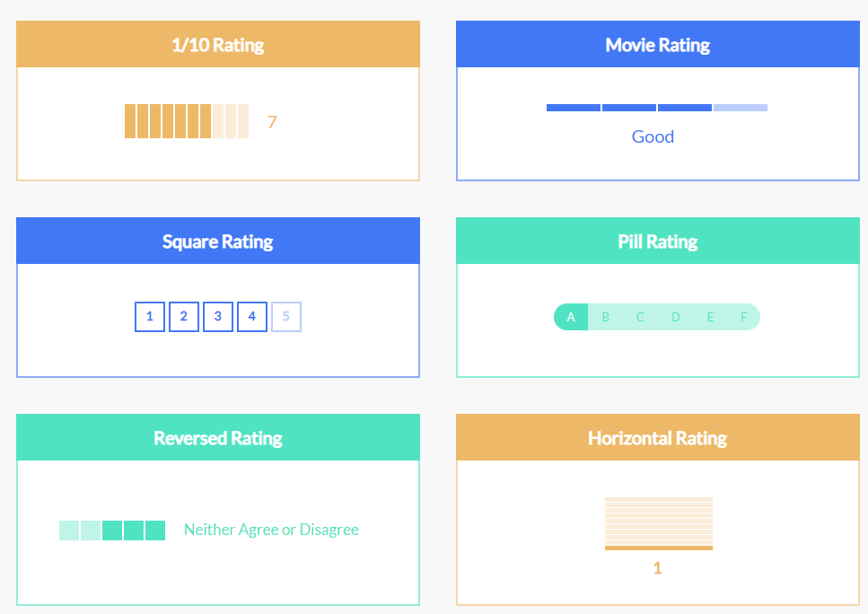Select square rating number 1
This screenshot has width=868, height=614.
[x=150, y=317]
